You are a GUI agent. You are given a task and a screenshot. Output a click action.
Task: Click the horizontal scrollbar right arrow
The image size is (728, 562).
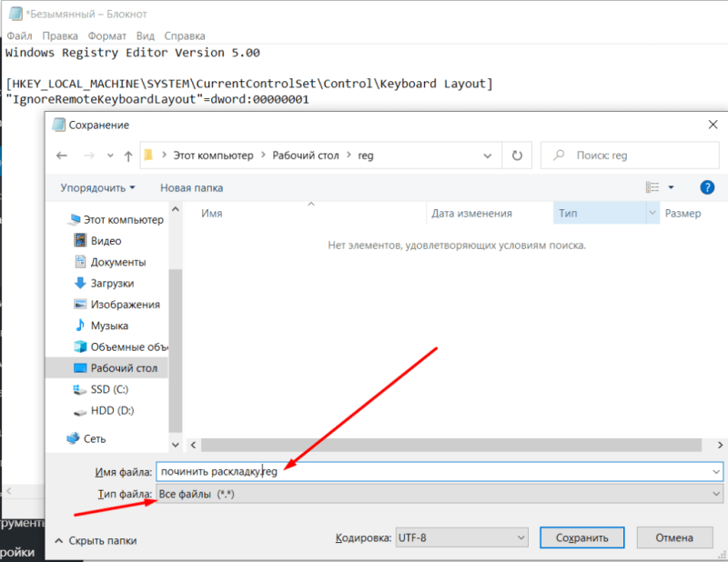(x=720, y=445)
